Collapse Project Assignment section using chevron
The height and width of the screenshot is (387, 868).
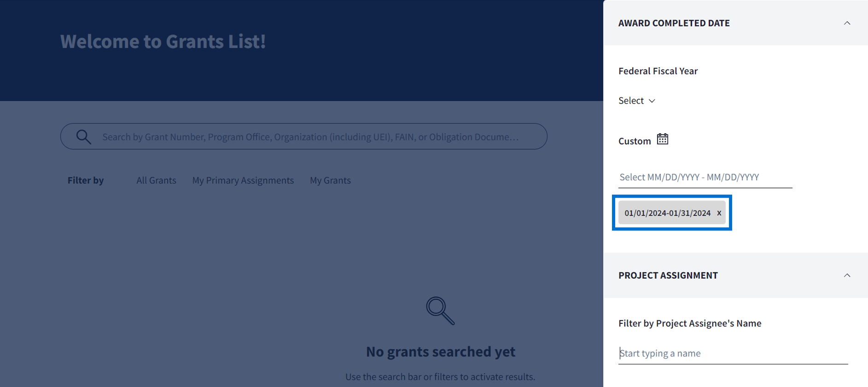click(x=846, y=276)
